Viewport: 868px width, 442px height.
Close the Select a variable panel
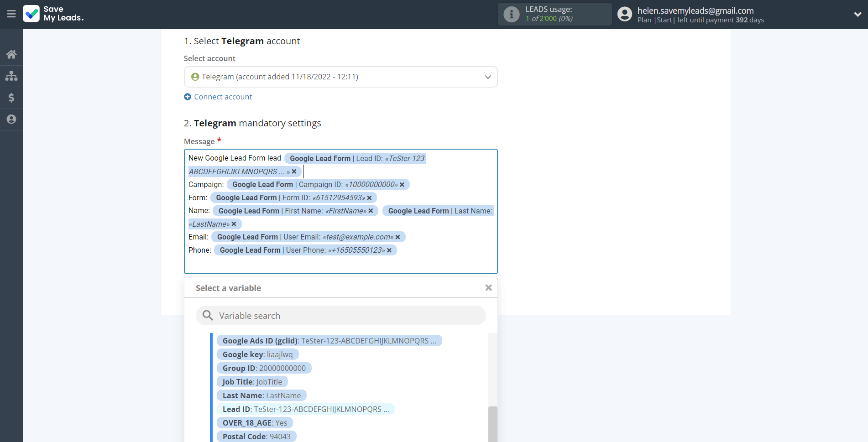pos(488,288)
